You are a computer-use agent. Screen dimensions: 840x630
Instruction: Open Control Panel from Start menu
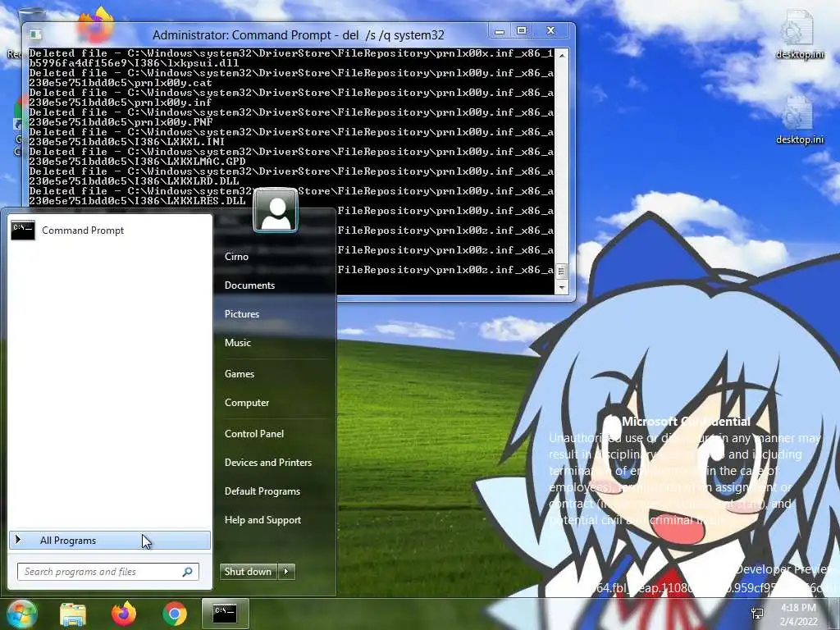(x=254, y=434)
